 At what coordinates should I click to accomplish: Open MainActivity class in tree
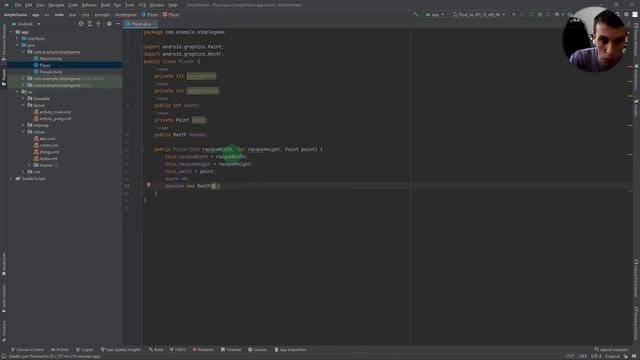(x=48, y=59)
